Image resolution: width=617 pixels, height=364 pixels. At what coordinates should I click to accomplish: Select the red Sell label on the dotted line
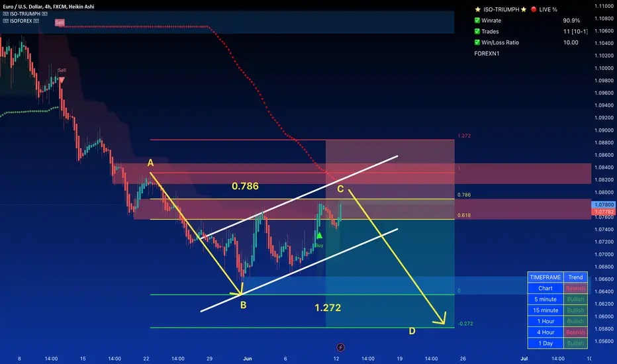coord(60,23)
